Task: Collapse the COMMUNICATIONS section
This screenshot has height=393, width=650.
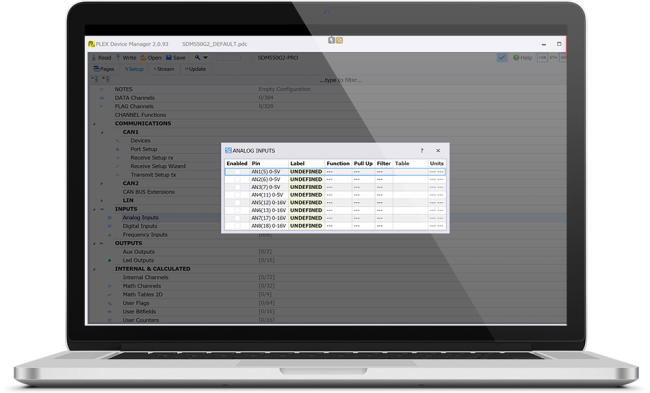Action: 94,124
